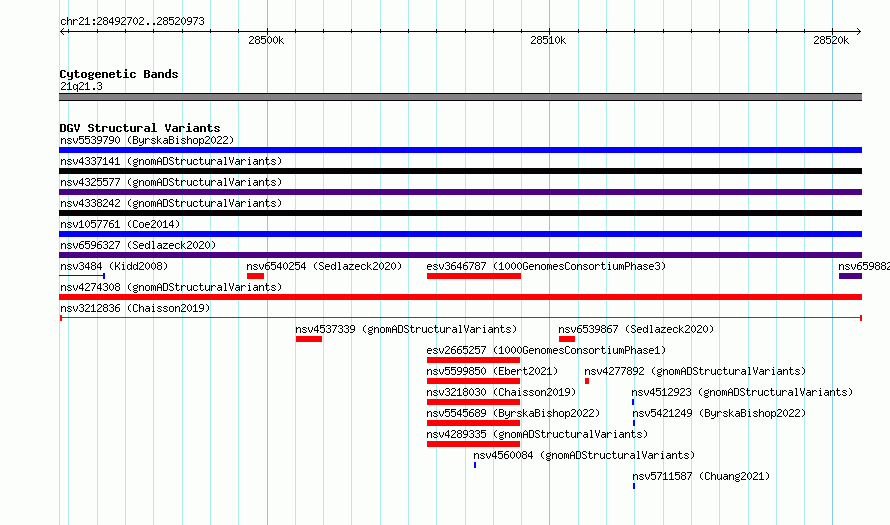Click the nsv5539790 (ByrskaBishop2022) label

pos(147,140)
